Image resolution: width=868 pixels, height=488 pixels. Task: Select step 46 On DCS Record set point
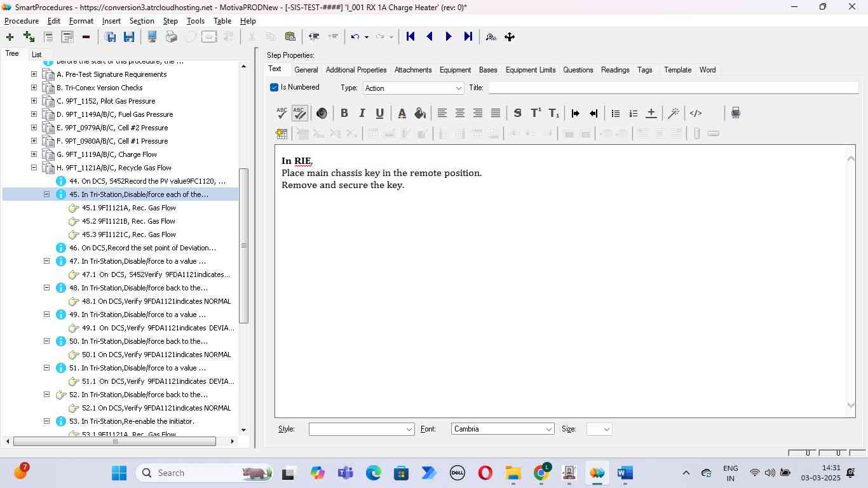pos(142,248)
